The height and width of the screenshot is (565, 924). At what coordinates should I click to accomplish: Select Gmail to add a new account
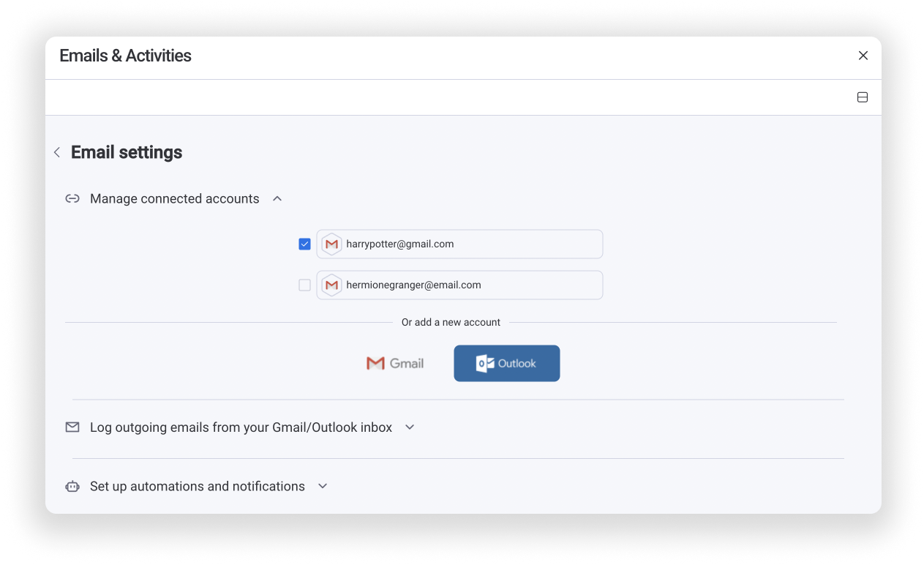[x=395, y=363]
